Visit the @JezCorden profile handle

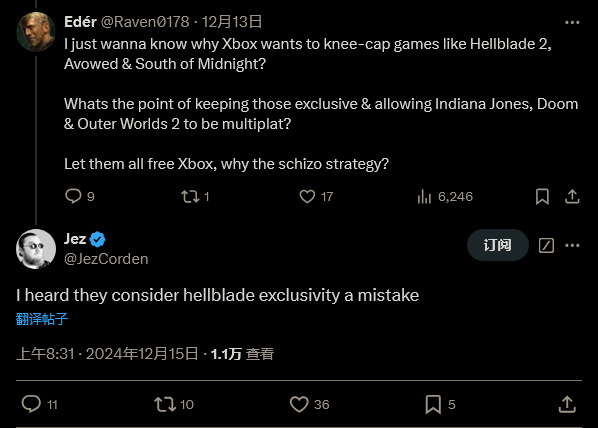tap(106, 259)
